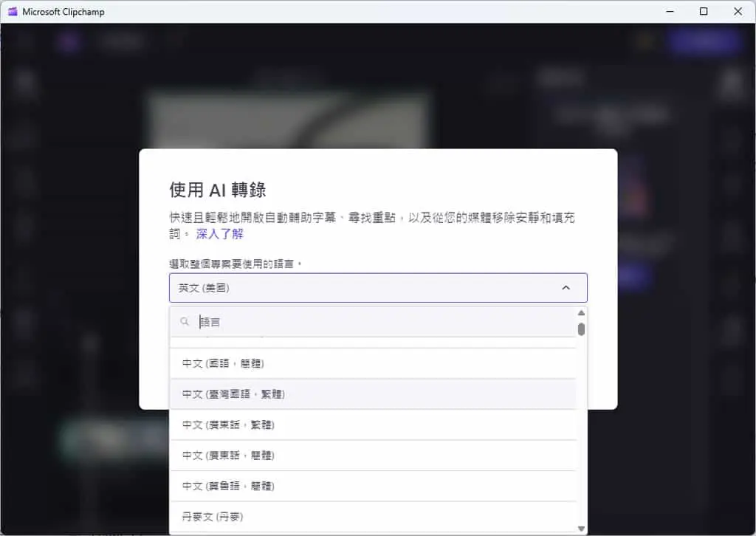Click the search magnifier icon in language list

point(184,321)
